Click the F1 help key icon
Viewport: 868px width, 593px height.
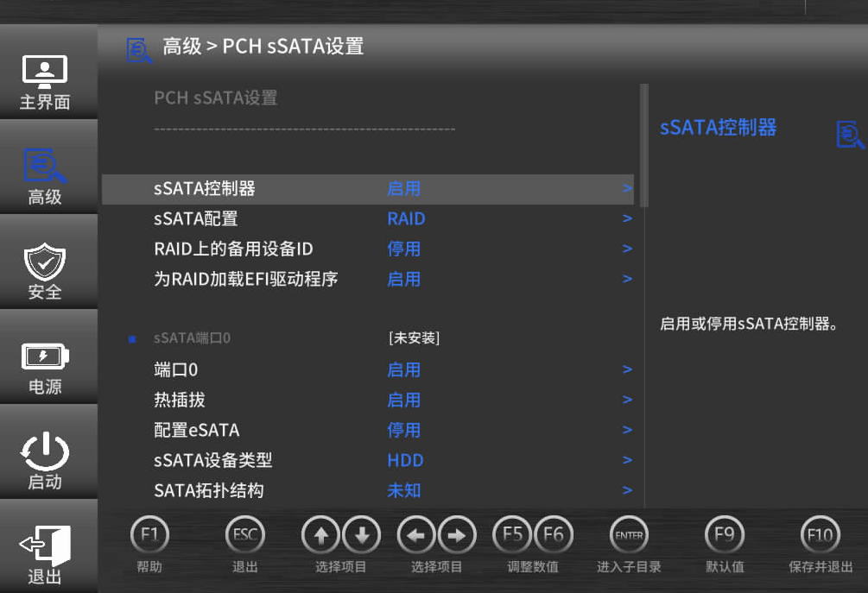click(149, 536)
